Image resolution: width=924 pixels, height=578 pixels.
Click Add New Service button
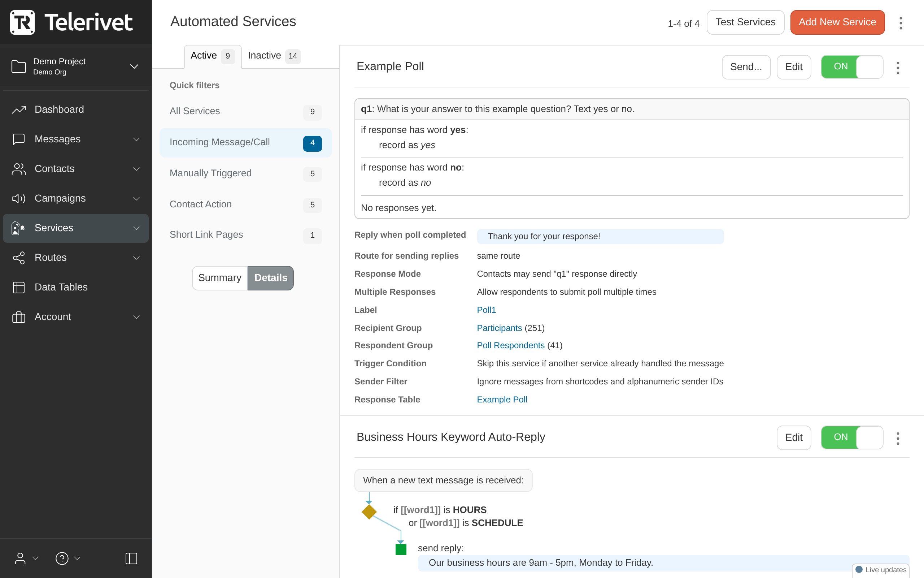(837, 22)
